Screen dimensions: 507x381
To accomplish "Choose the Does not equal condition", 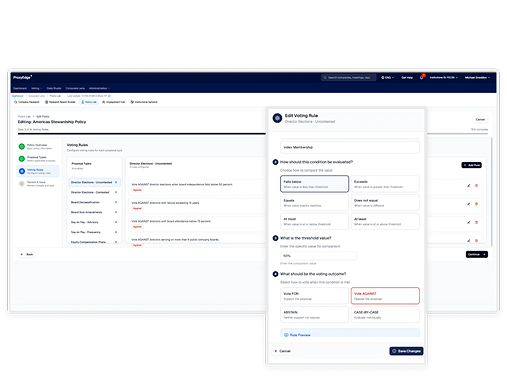I will [x=385, y=203].
